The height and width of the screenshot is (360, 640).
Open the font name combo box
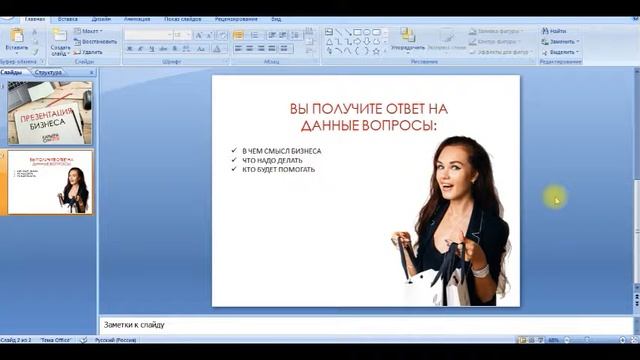(148, 36)
